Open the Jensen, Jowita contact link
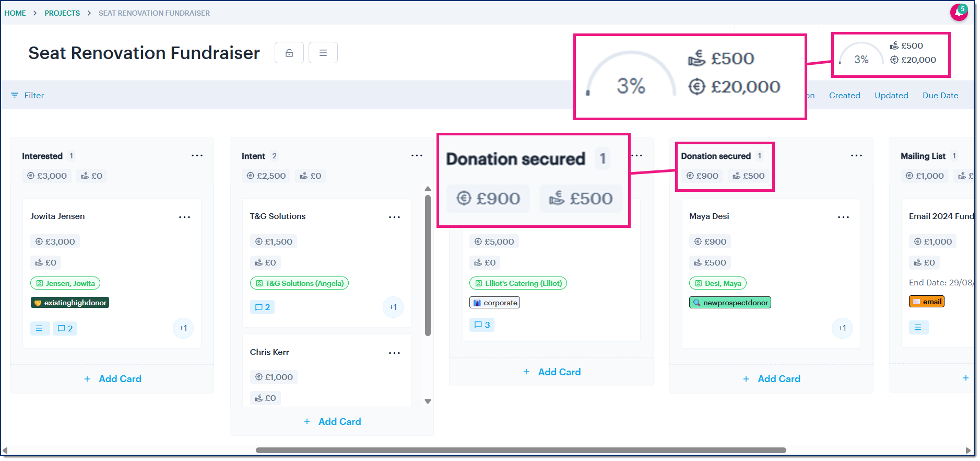Image resolution: width=980 pixels, height=461 pixels. pyautogui.click(x=65, y=283)
